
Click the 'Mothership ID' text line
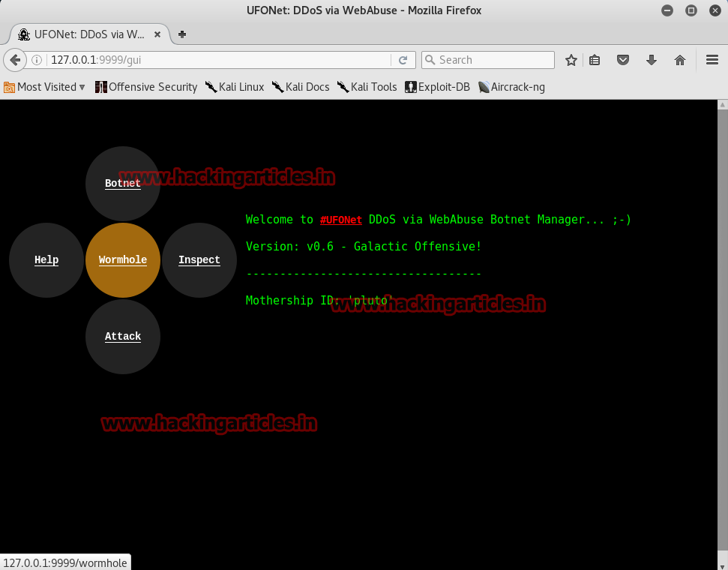coord(319,301)
